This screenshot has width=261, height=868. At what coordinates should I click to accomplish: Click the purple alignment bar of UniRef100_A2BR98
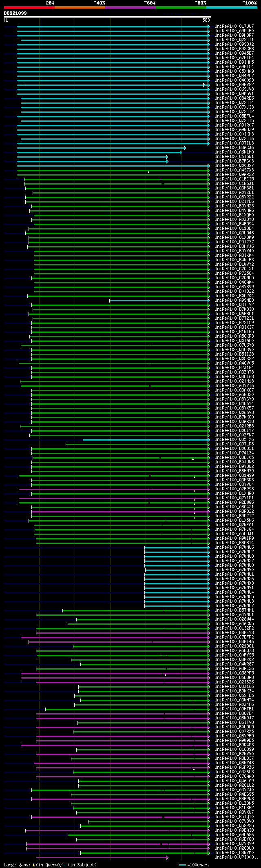coord(114,489)
